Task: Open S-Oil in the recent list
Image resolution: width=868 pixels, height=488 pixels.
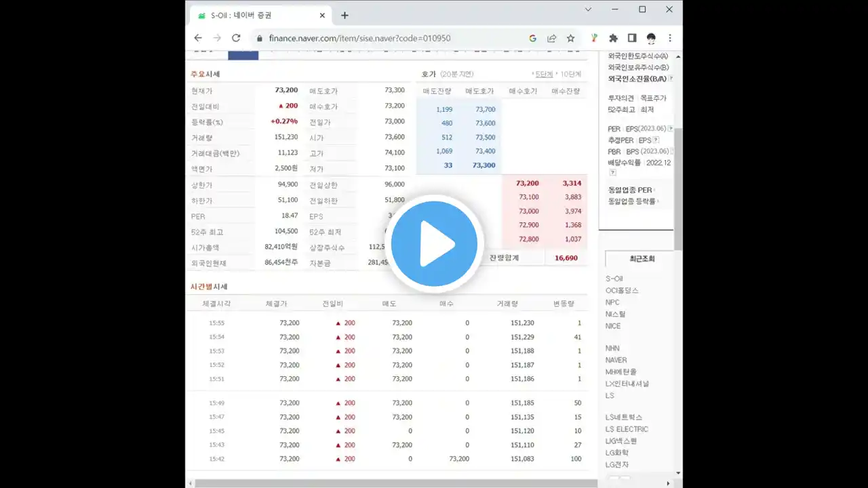Action: pos(614,279)
